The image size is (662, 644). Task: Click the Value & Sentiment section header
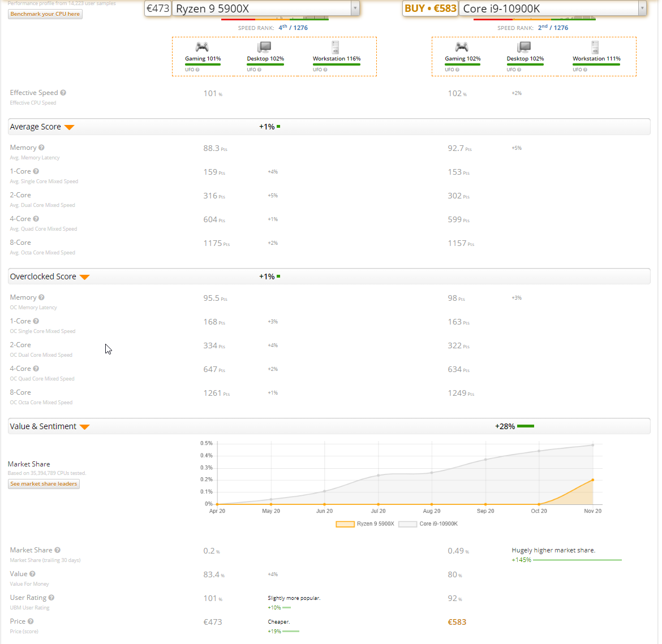pyautogui.click(x=329, y=426)
